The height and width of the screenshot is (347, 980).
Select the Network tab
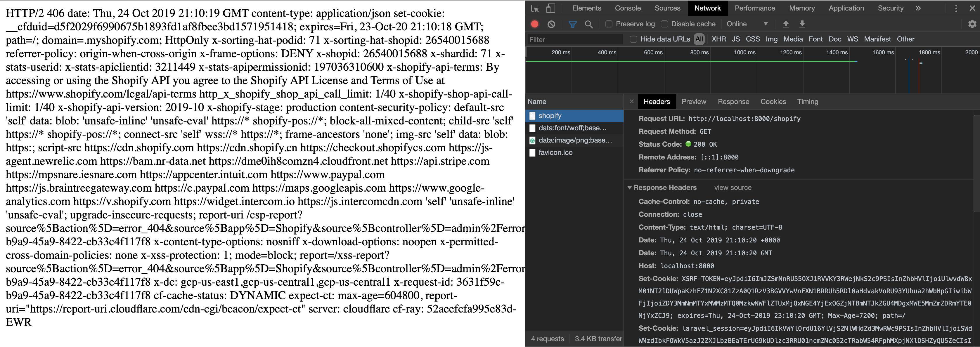pos(707,8)
